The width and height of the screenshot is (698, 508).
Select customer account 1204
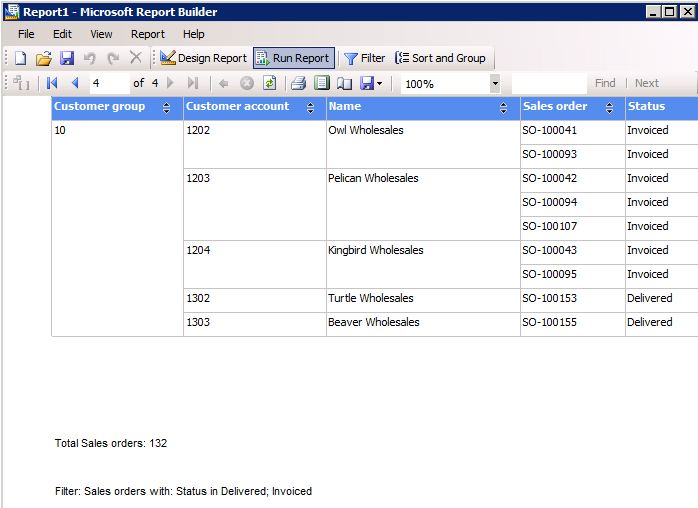click(255, 264)
